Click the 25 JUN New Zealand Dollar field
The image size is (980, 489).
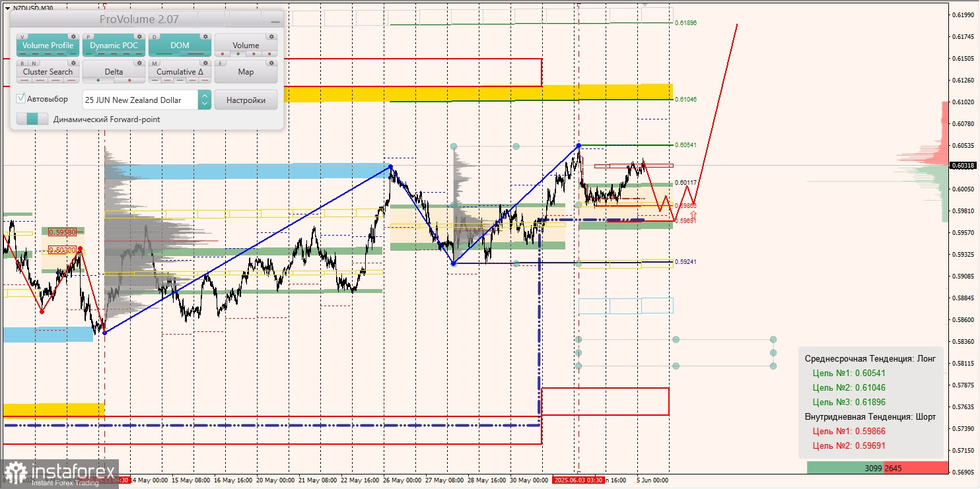pos(140,100)
